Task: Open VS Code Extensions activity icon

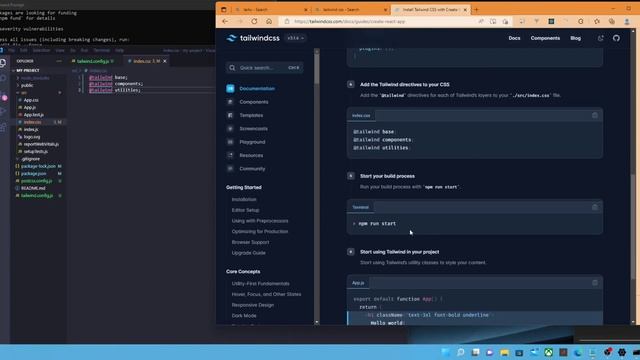Action: point(3,127)
